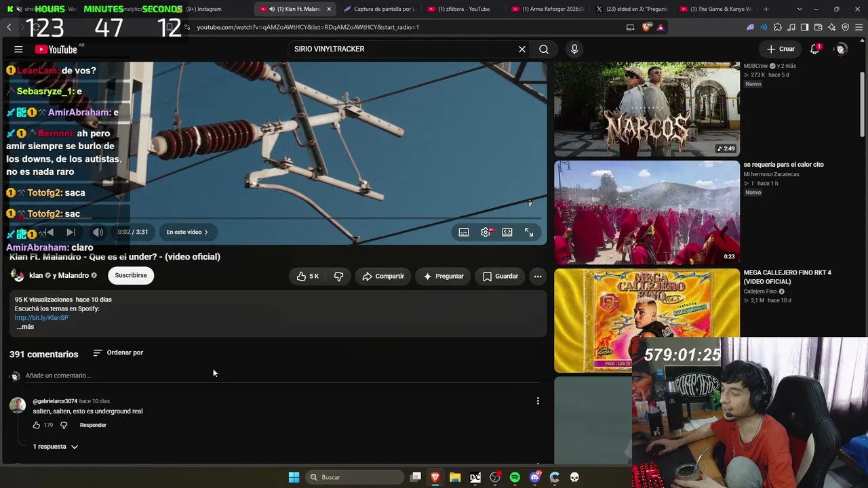Toggle subtitles in the video player
868x488 pixels.
click(x=464, y=232)
